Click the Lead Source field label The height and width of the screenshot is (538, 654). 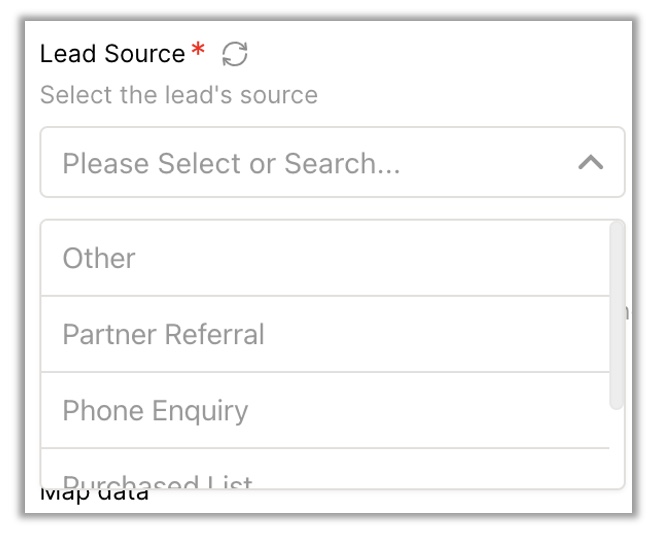(x=112, y=54)
